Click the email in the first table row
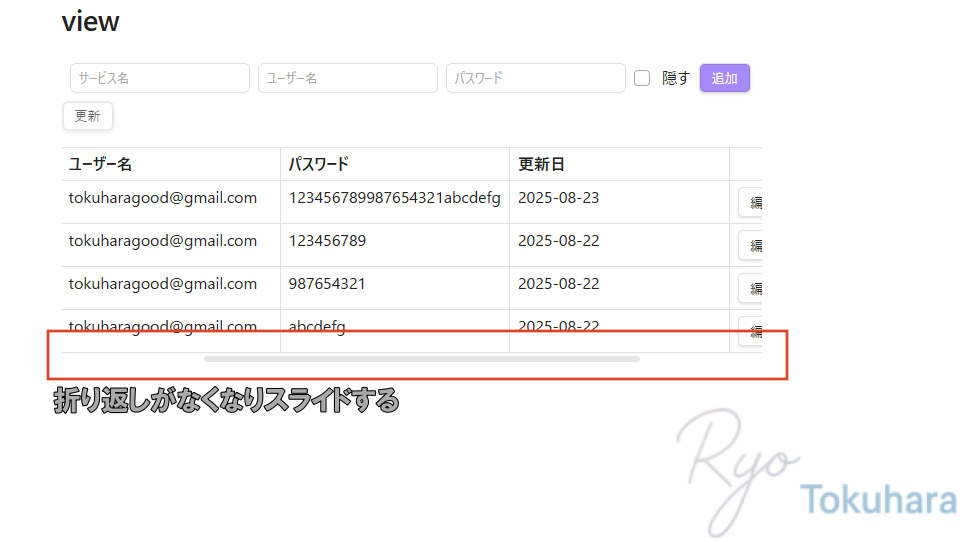 pos(163,198)
